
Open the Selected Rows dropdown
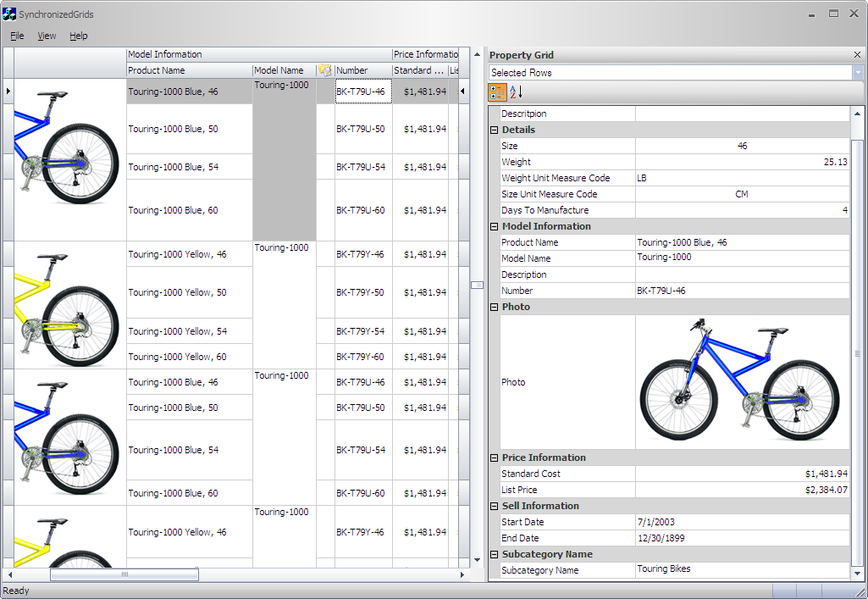[x=858, y=73]
